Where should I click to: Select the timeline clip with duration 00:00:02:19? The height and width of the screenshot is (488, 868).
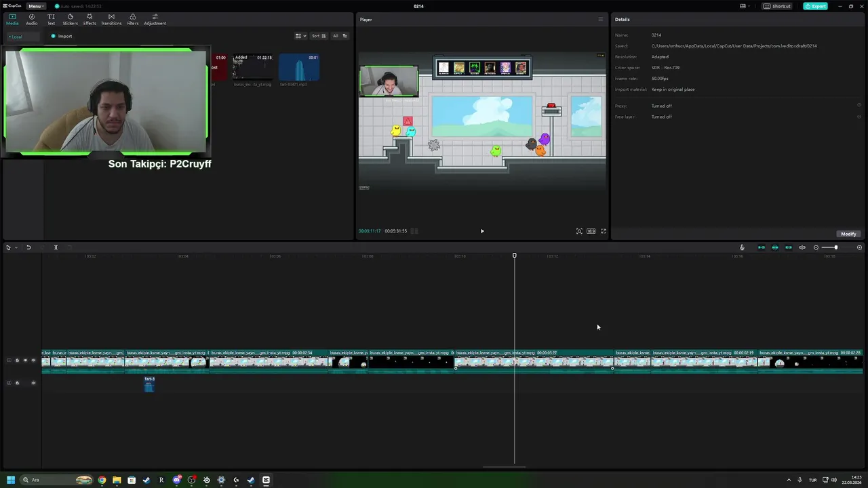pyautogui.click(x=704, y=361)
